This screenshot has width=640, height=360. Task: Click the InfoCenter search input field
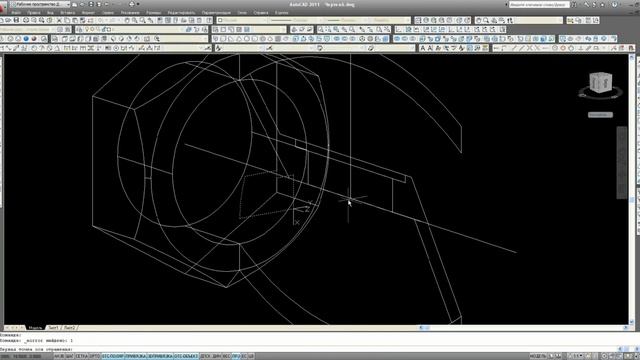click(539, 4)
